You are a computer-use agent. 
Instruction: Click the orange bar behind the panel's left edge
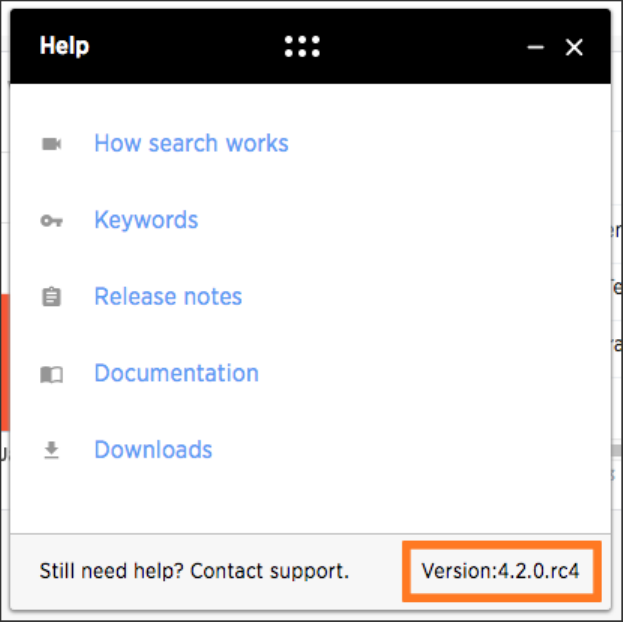(x=5, y=362)
